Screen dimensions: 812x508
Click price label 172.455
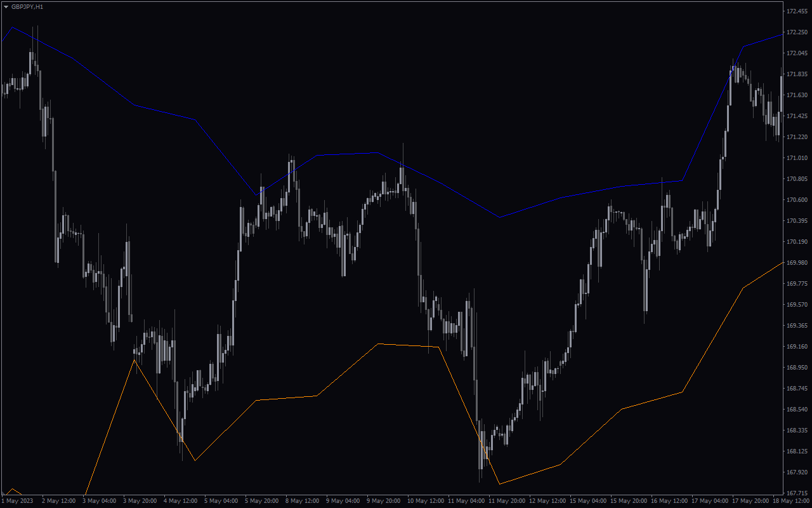click(x=797, y=11)
